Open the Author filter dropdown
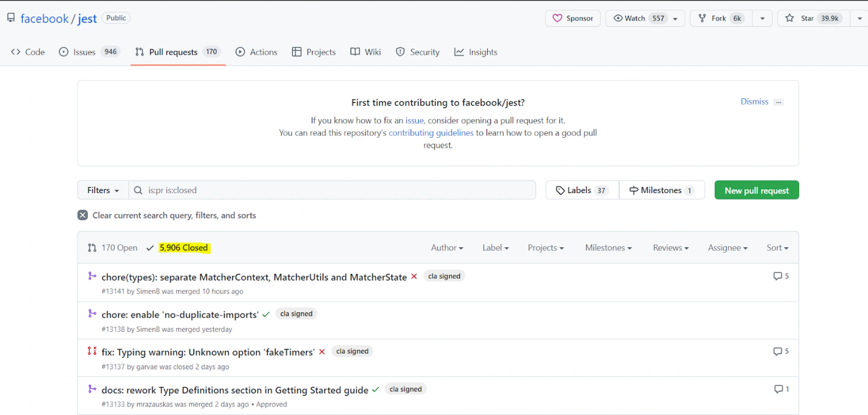The width and height of the screenshot is (868, 415). (447, 248)
